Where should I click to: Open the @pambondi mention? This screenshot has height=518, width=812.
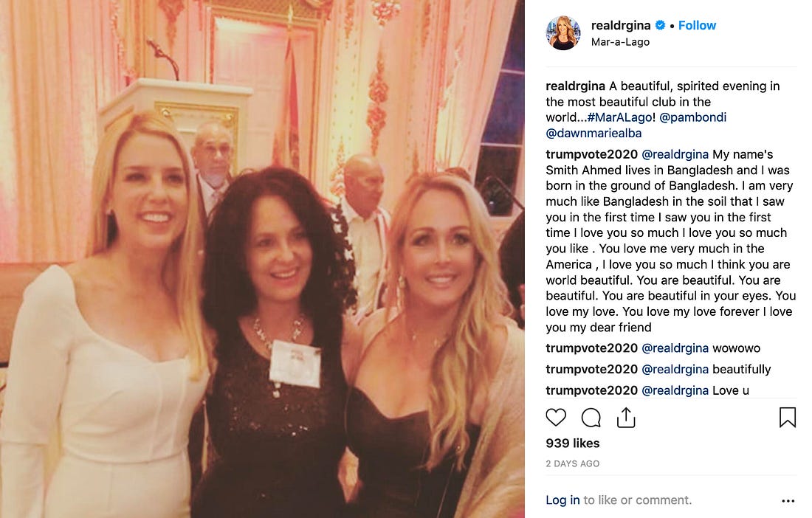693,117
